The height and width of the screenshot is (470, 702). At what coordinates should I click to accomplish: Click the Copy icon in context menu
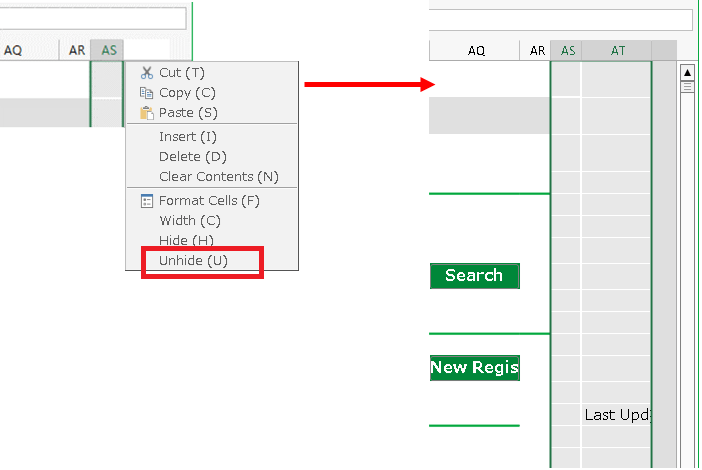147,93
